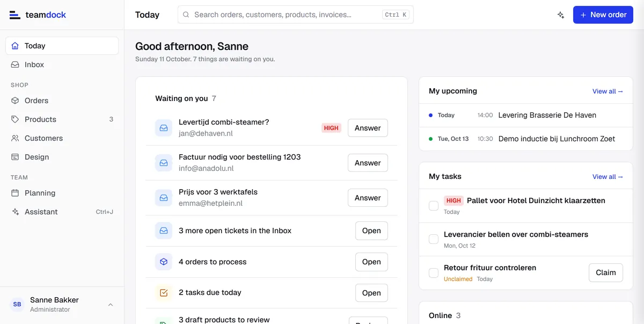Screen dimensions: 644x324
Task: Open Inbox via its sidebar tray icon
Action: coord(15,64)
